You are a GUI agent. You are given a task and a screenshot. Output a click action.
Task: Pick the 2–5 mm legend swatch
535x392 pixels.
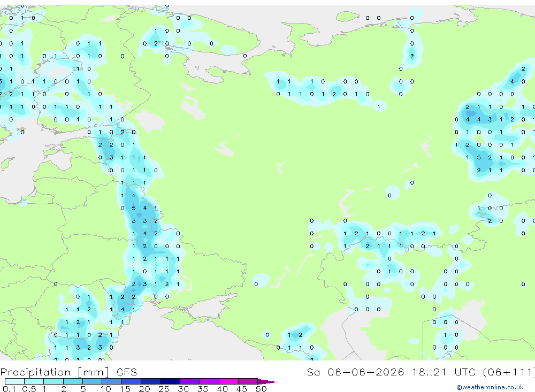pyautogui.click(x=73, y=381)
